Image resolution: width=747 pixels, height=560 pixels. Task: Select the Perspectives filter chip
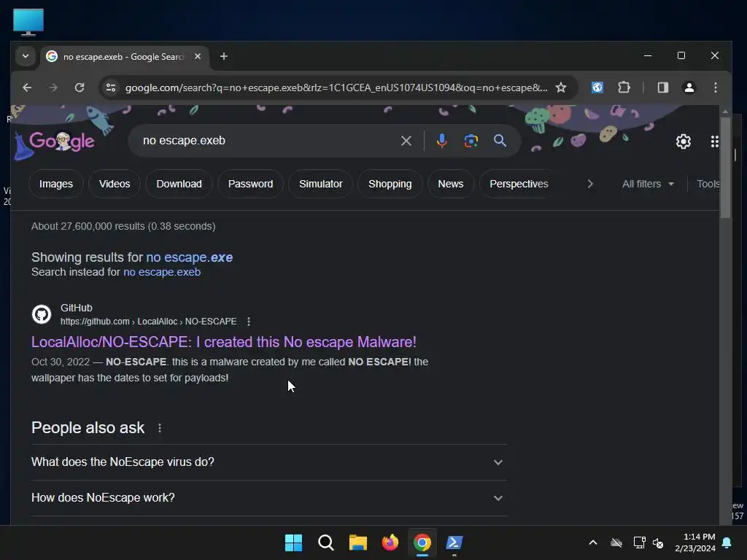pos(519,184)
